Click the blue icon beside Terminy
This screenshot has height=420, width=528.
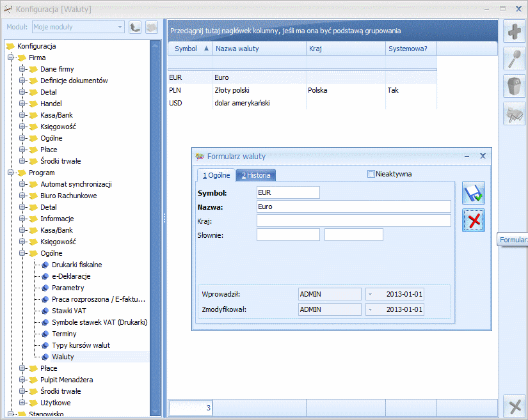coord(45,334)
